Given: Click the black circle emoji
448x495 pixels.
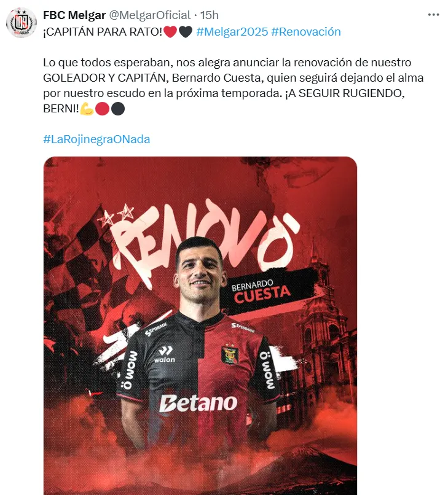Looking at the screenshot, I should 118,109.
